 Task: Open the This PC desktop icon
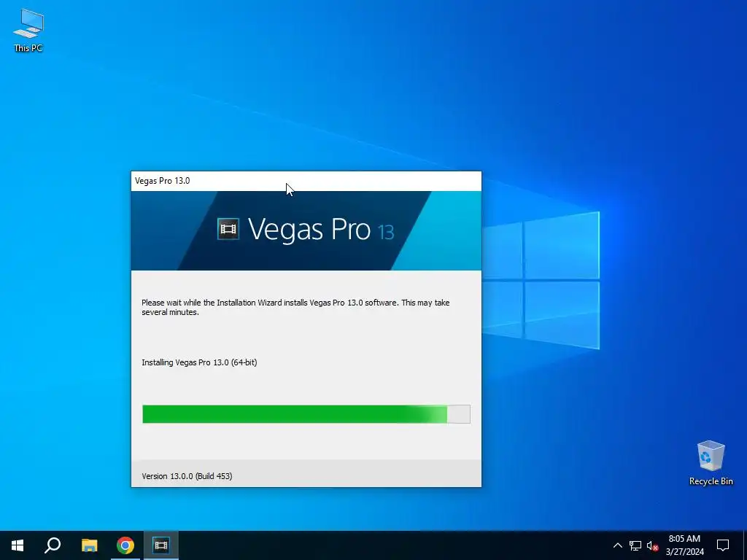click(28, 30)
